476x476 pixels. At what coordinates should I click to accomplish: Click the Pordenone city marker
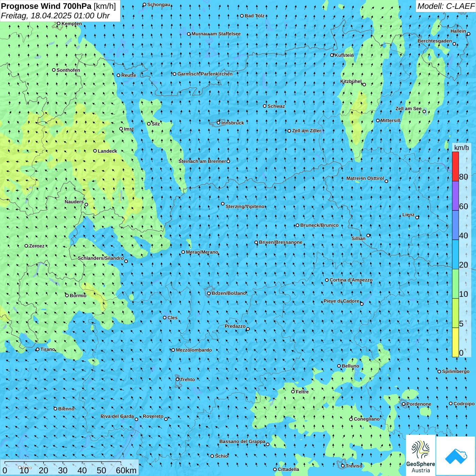[404, 404]
